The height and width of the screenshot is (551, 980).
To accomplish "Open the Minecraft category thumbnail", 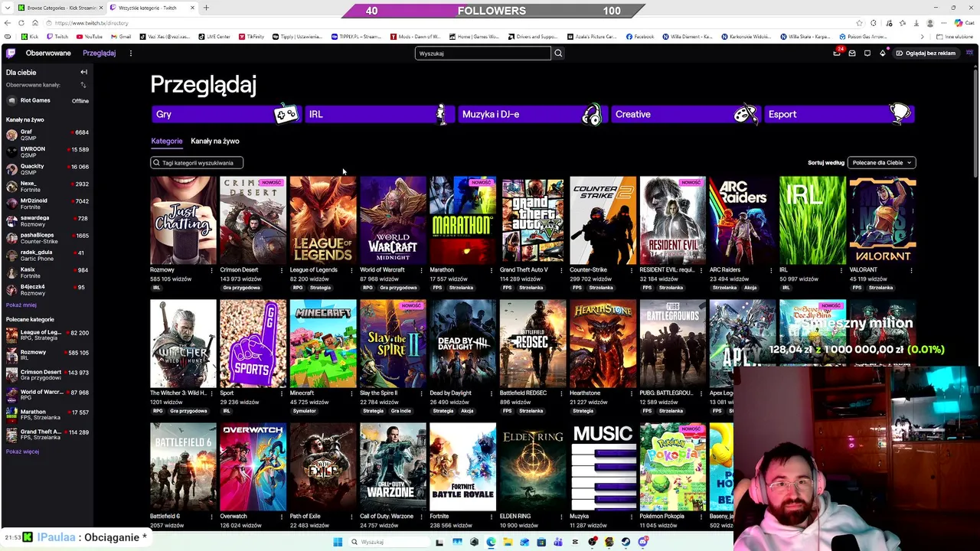I will pyautogui.click(x=323, y=344).
